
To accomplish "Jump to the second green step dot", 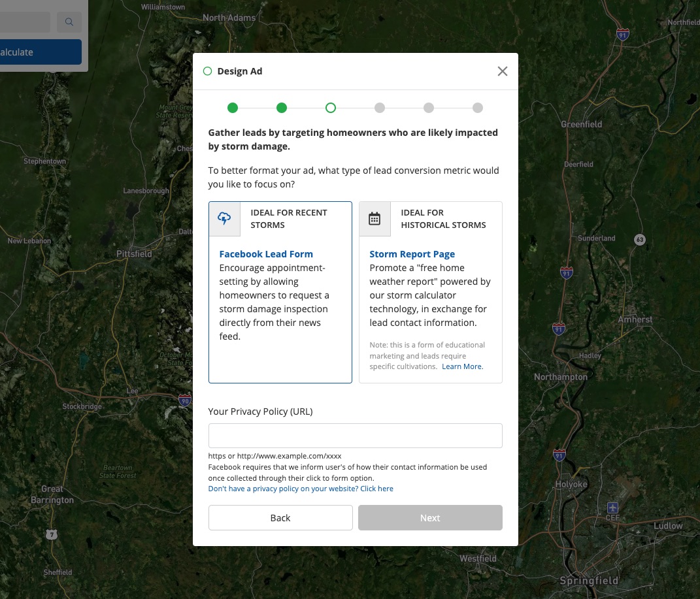I will pyautogui.click(x=282, y=108).
